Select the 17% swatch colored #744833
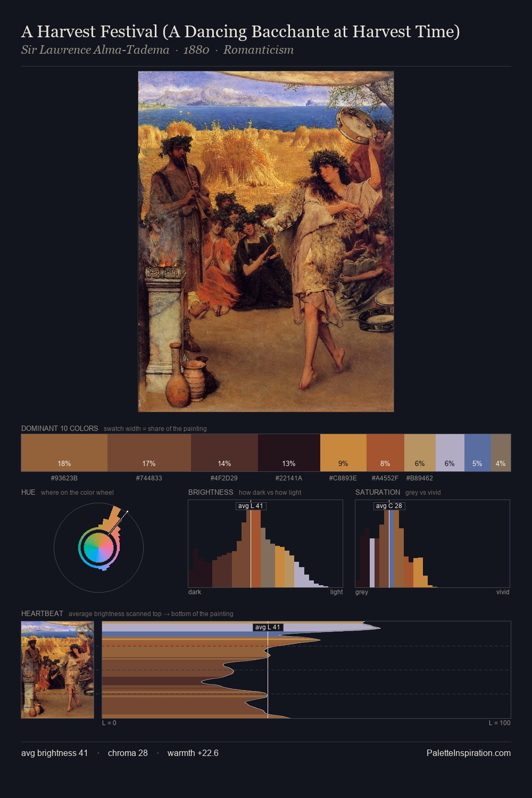Screen dimensions: 532x798 tap(149, 453)
